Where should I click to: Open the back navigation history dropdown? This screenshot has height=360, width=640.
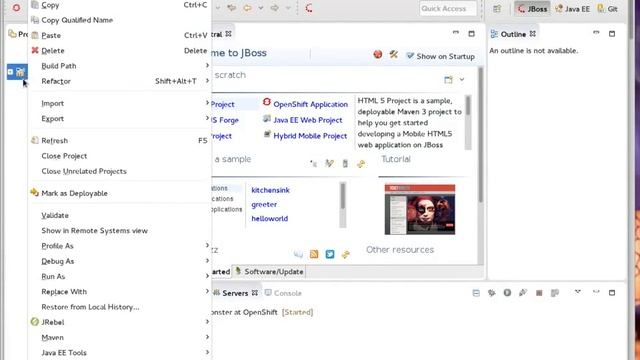tap(261, 8)
